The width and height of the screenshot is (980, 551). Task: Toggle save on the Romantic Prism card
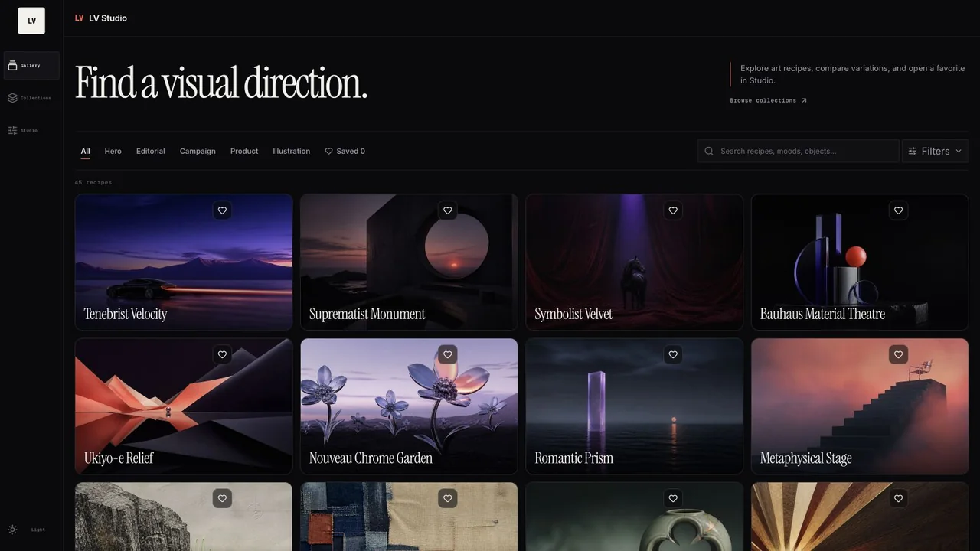pos(673,354)
